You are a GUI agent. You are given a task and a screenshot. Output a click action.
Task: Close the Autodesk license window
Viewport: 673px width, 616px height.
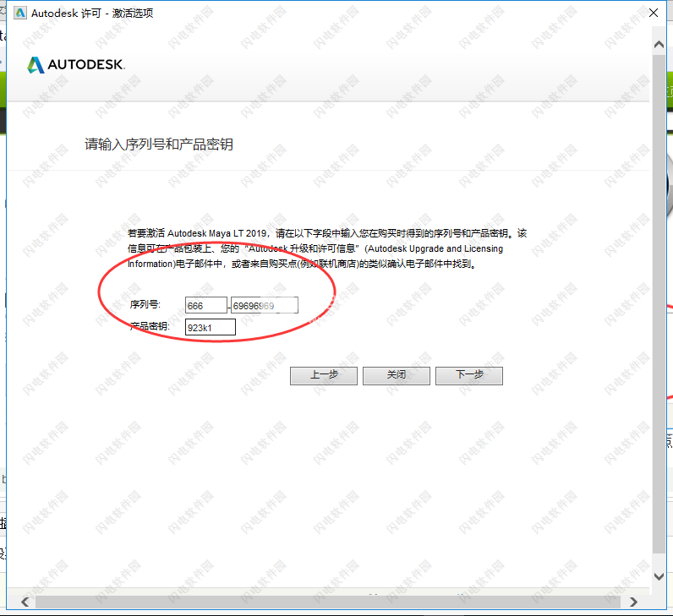654,13
